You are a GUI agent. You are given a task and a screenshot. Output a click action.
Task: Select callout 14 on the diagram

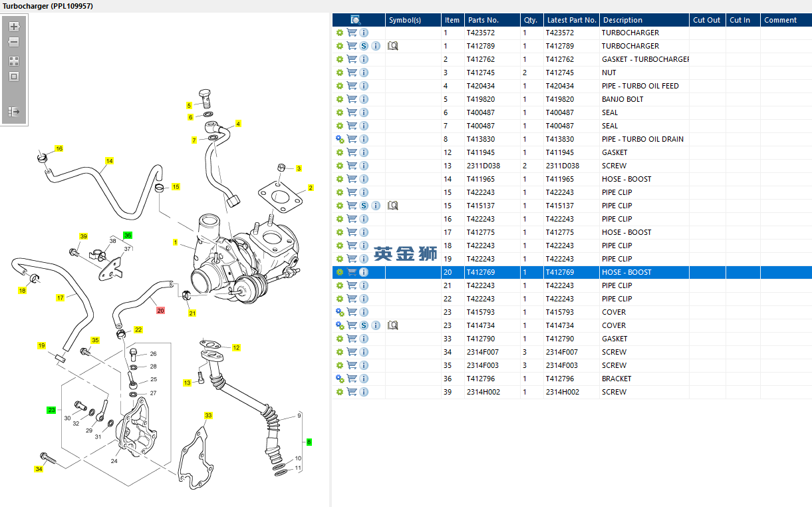pos(110,161)
